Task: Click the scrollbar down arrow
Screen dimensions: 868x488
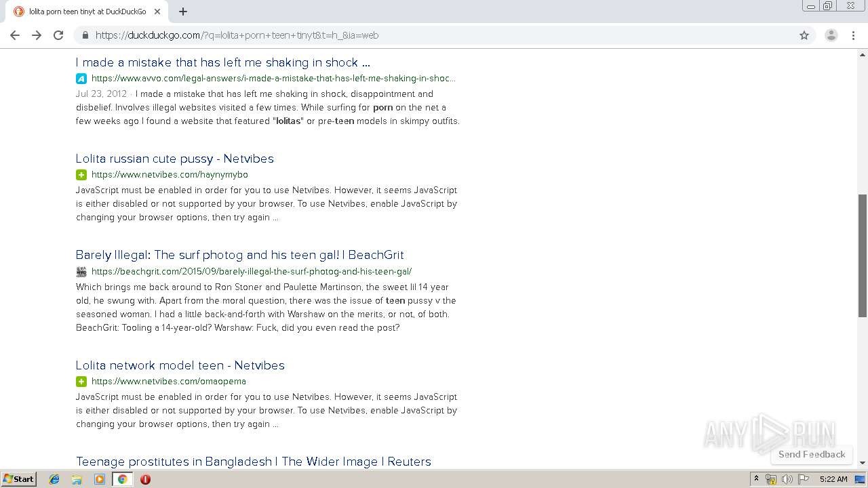Action: click(x=863, y=463)
